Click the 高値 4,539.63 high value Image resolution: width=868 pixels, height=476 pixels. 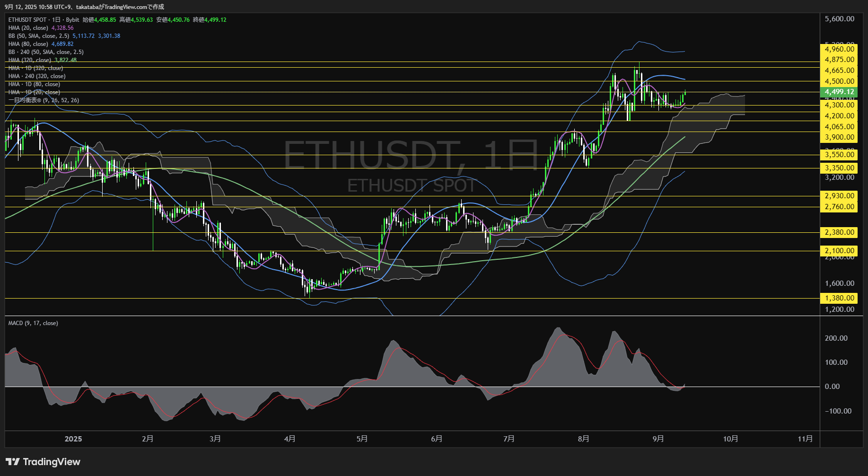(x=136, y=20)
